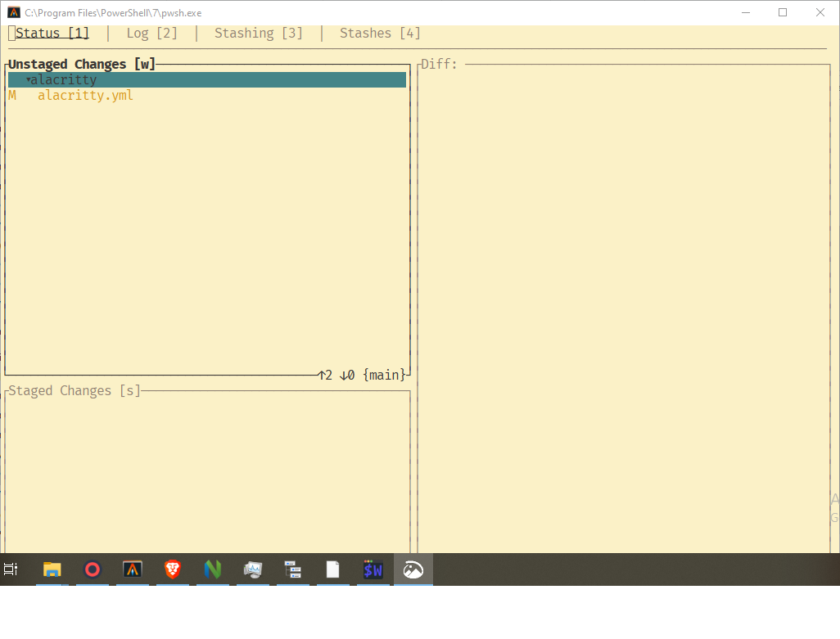The width and height of the screenshot is (840, 639).
Task: Click the Alacritty icon in the title bar
Action: click(13, 12)
